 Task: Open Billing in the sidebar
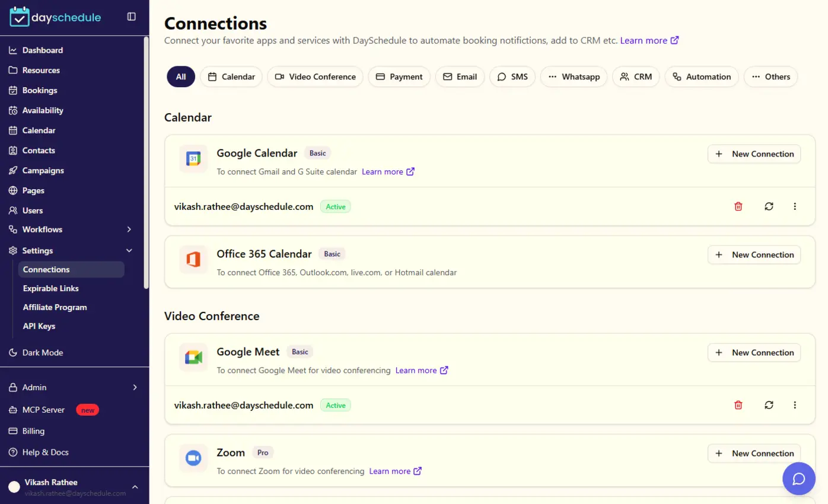[x=27, y=431]
